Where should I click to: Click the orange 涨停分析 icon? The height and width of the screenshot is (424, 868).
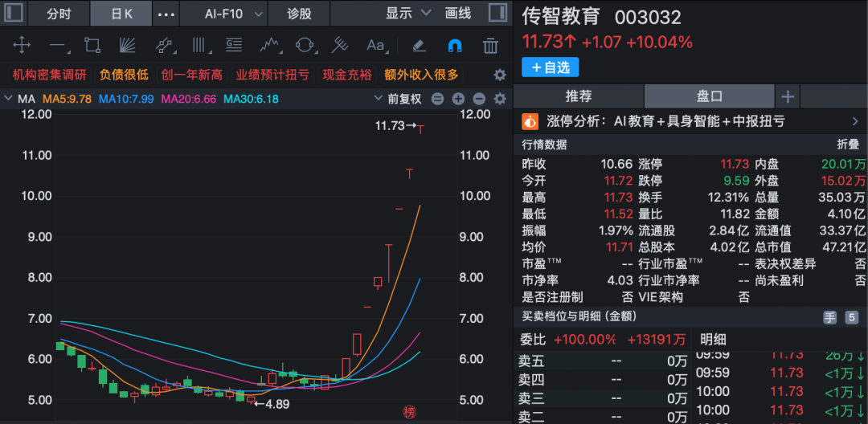[x=530, y=121]
